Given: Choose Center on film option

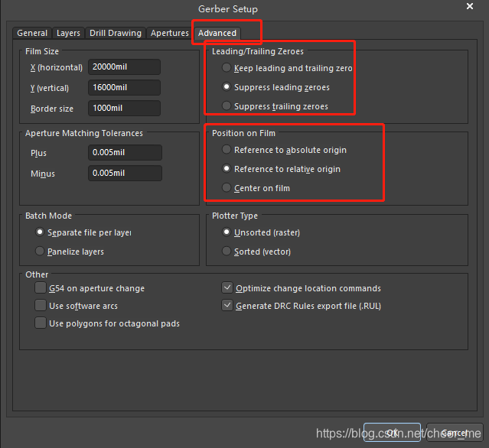Looking at the screenshot, I should click(x=227, y=188).
